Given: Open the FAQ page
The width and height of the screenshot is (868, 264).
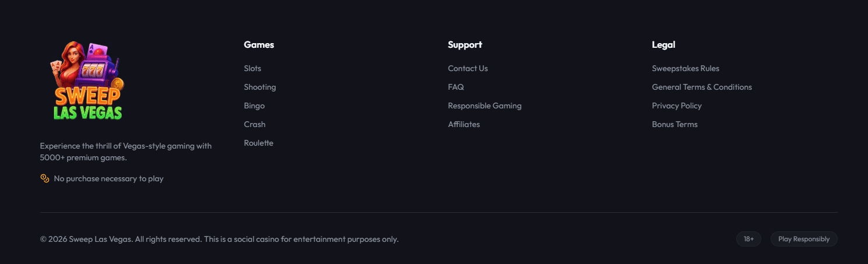Looking at the screenshot, I should 456,87.
